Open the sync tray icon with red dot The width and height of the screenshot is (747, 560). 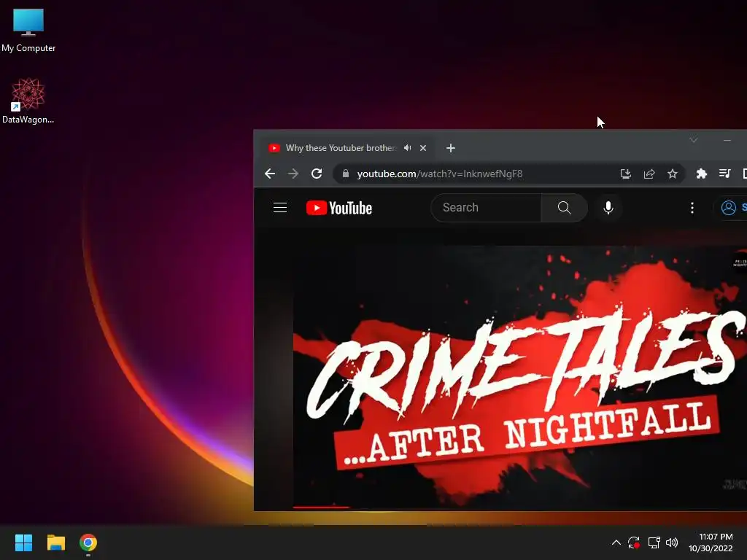coord(634,542)
